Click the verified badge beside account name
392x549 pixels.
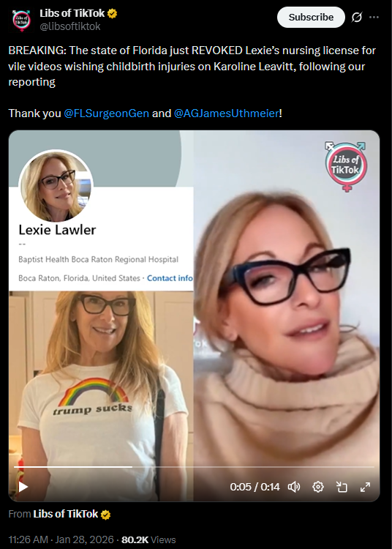pos(112,14)
